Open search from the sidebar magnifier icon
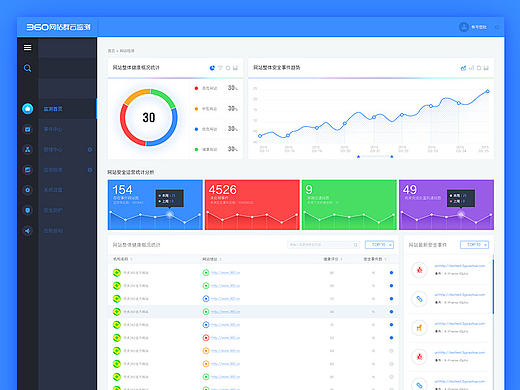The width and height of the screenshot is (520, 390). (x=28, y=68)
